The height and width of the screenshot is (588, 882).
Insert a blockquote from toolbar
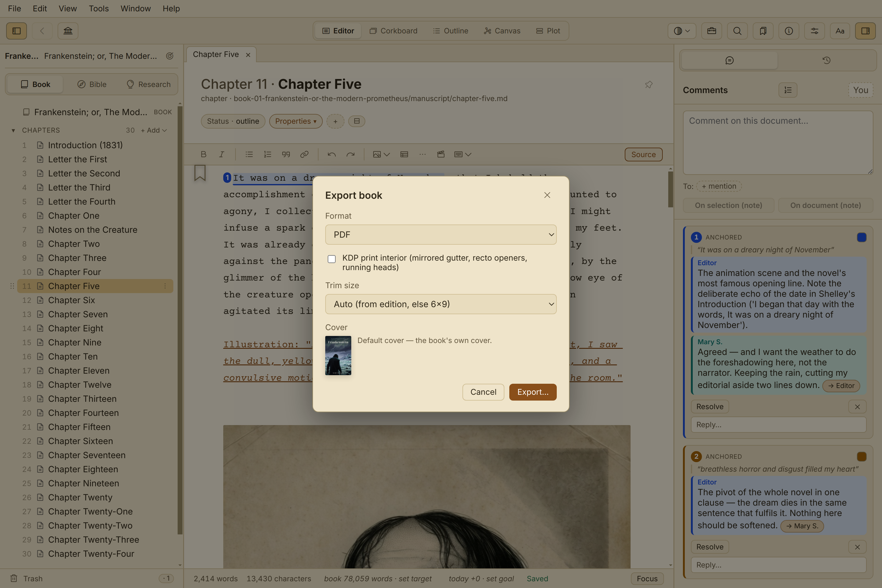coord(286,154)
